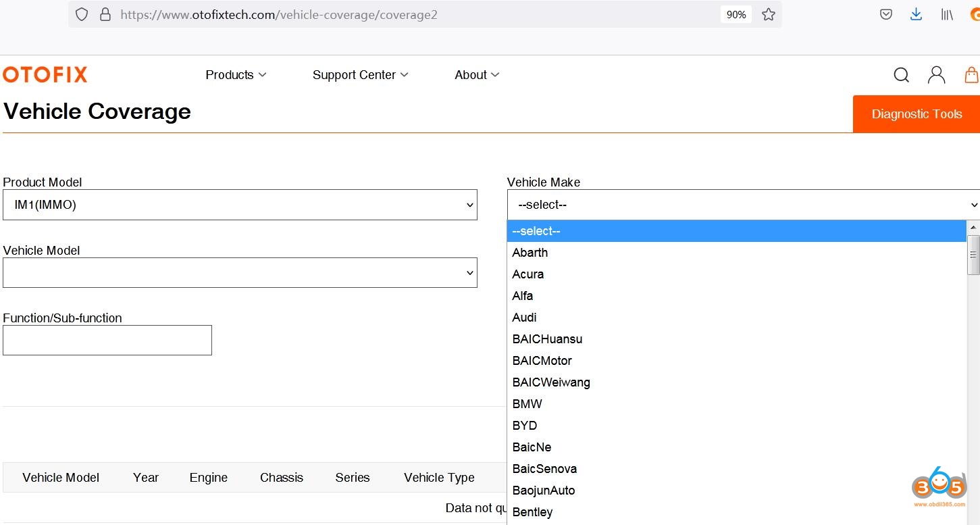Click the shield tracking protection icon
Viewport: 980px width, 525px height.
coord(82,14)
